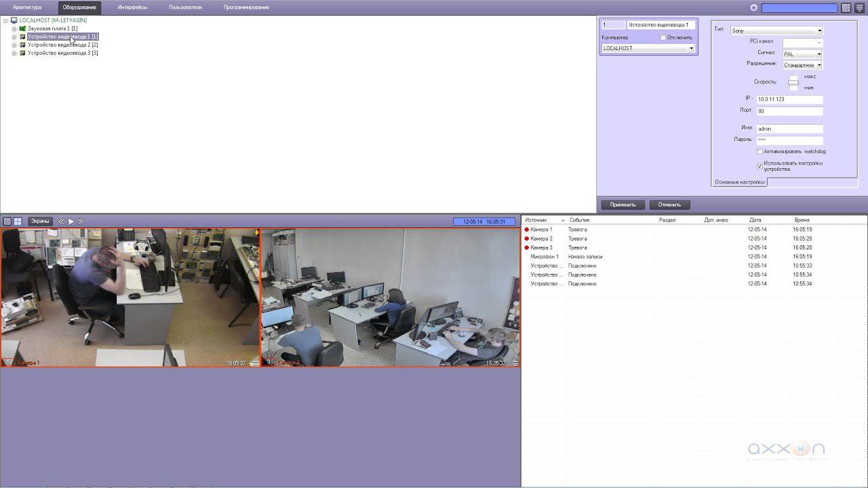Viewport: 868px width, 488px height.
Task: Select the Camera 1 video tile
Action: pos(130,298)
